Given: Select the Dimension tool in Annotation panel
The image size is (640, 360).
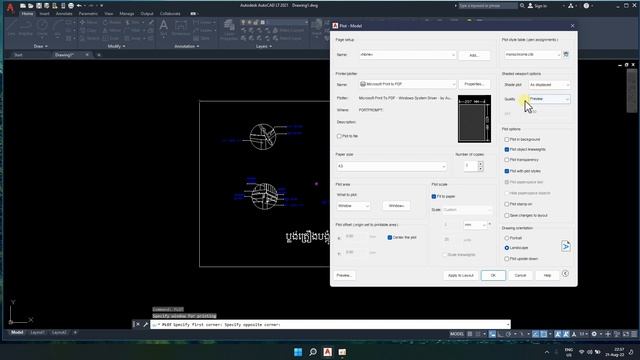Looking at the screenshot, I should click(x=181, y=28).
